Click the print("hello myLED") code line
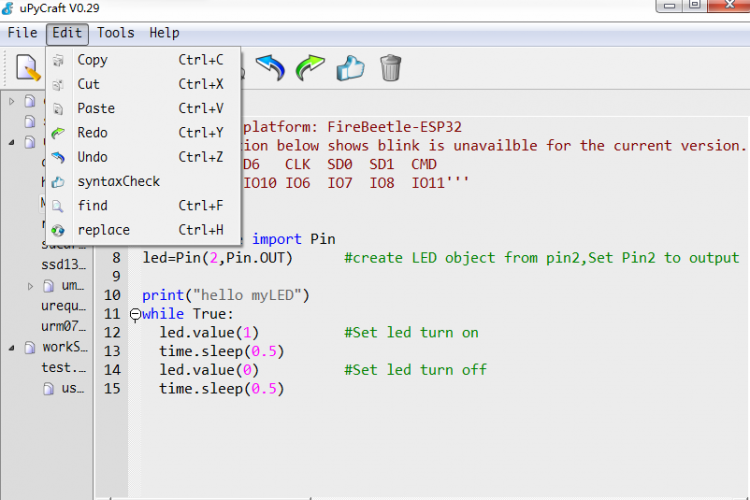 coord(226,295)
